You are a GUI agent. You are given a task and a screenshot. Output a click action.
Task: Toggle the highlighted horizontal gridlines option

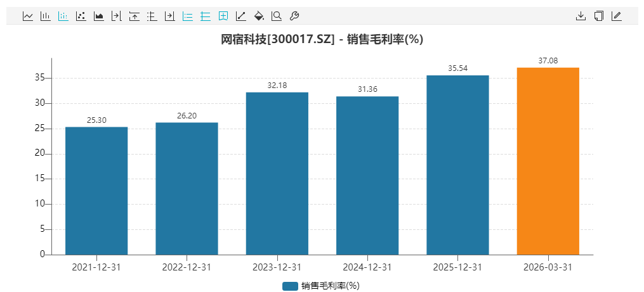click(x=206, y=16)
